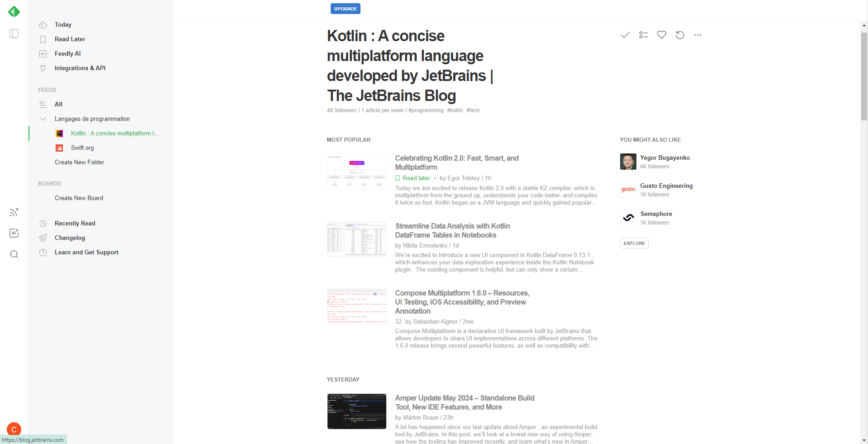Open the Today menu item
The width and height of the screenshot is (868, 444).
coord(63,25)
